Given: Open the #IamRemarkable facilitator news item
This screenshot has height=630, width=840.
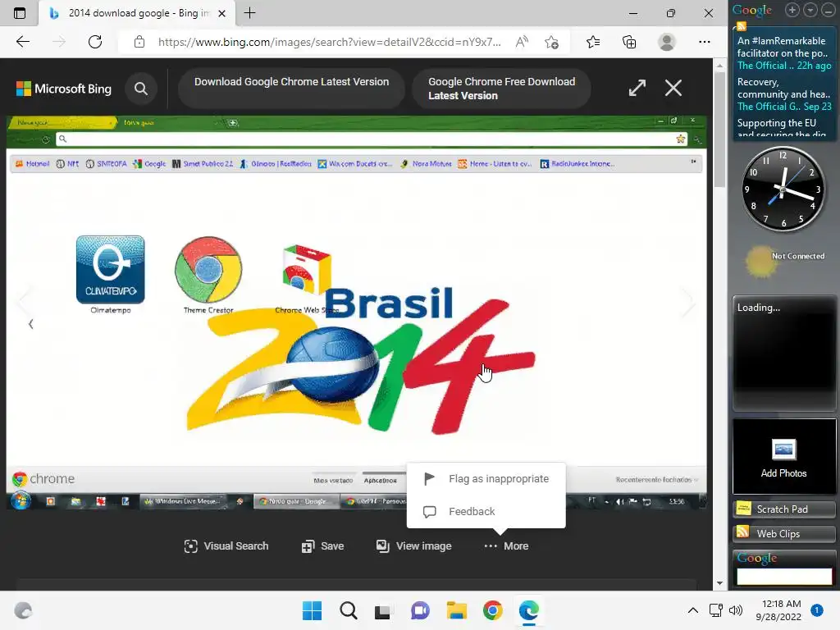Looking at the screenshot, I should (x=783, y=53).
